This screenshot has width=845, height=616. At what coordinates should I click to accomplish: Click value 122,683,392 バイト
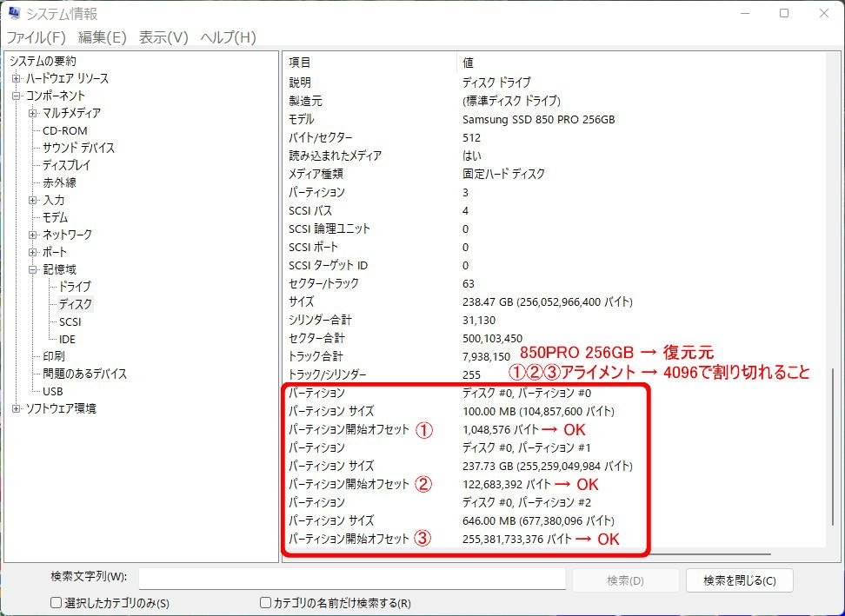506,485
